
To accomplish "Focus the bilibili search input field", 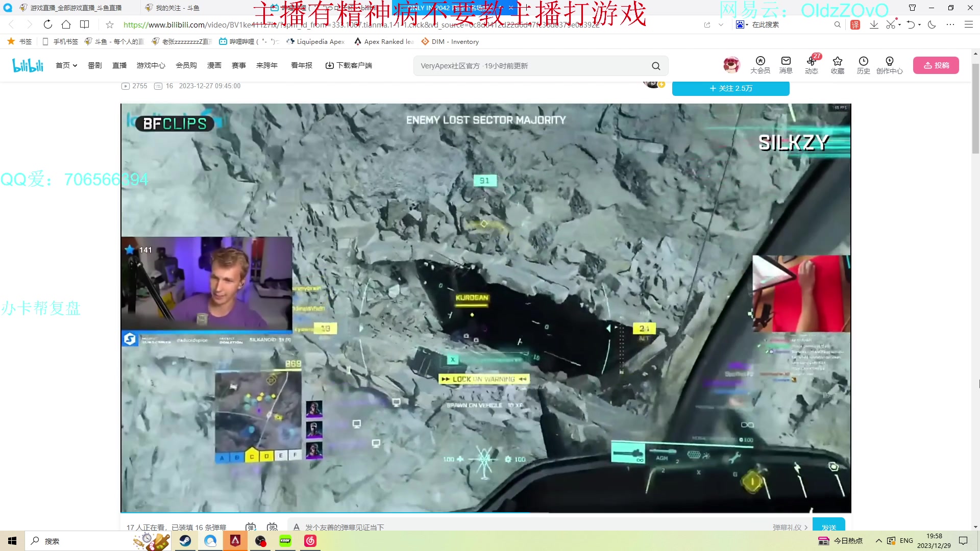I will tap(531, 66).
